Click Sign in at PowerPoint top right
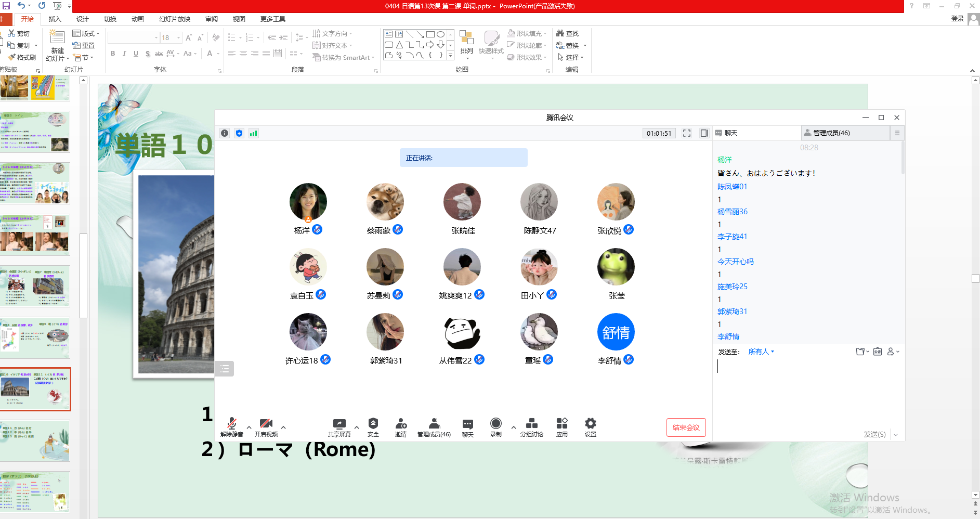 [x=958, y=19]
